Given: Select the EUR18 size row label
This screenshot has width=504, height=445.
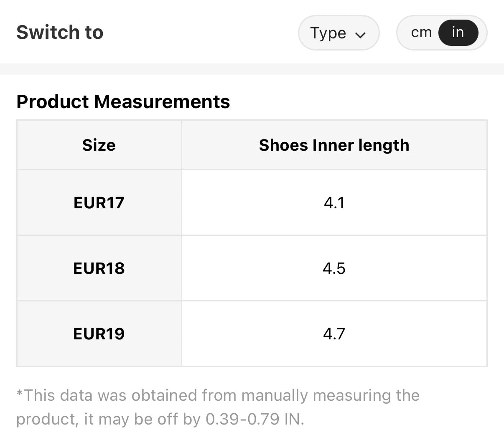Looking at the screenshot, I should tap(99, 268).
